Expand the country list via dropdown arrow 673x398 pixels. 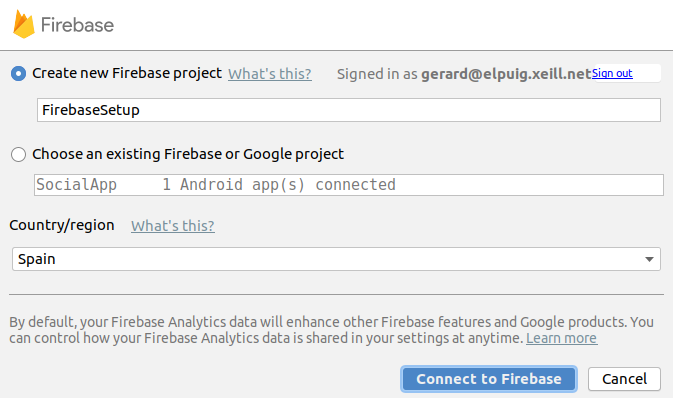tap(649, 259)
